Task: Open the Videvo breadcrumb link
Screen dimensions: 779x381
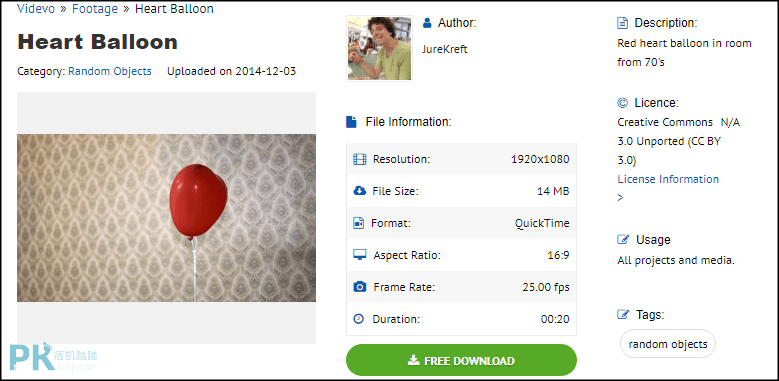Action: [36, 9]
